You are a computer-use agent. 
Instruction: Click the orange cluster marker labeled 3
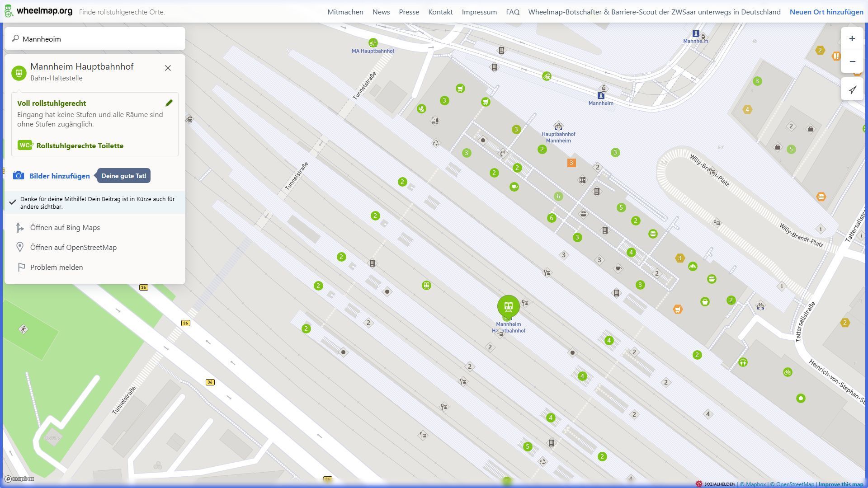coord(571,163)
